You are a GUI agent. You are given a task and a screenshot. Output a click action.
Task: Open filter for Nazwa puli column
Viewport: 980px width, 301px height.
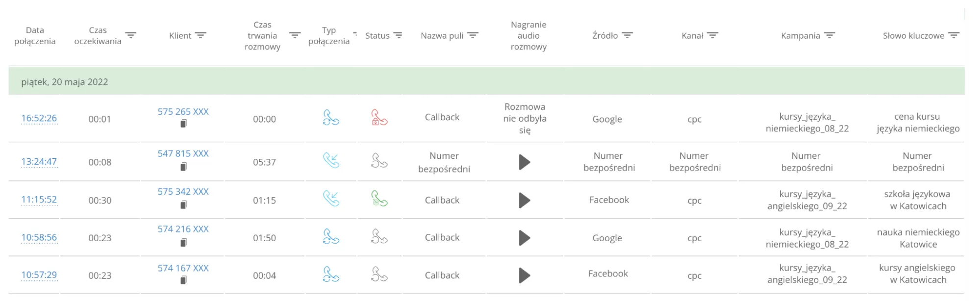tap(473, 35)
